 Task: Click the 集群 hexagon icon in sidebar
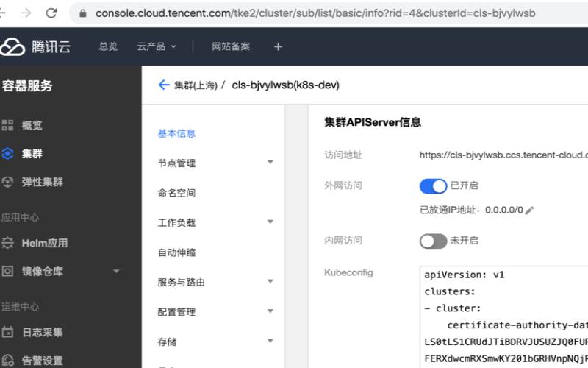coord(7,154)
